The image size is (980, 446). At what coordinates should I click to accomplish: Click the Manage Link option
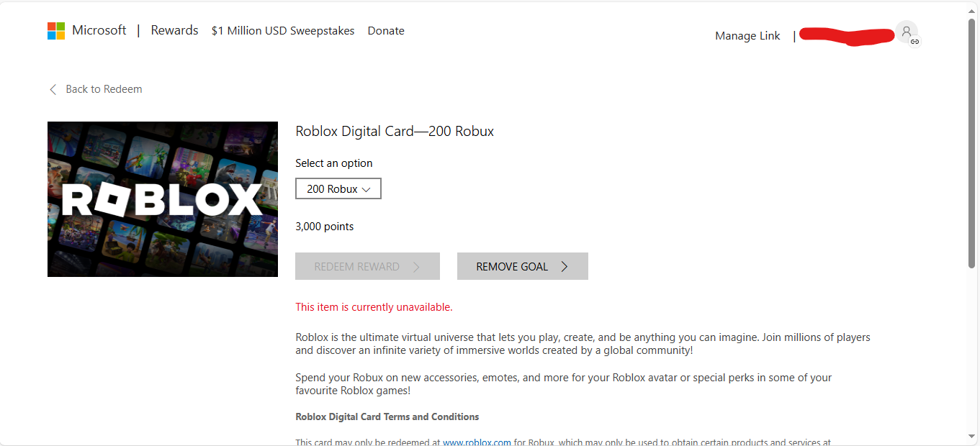point(747,36)
